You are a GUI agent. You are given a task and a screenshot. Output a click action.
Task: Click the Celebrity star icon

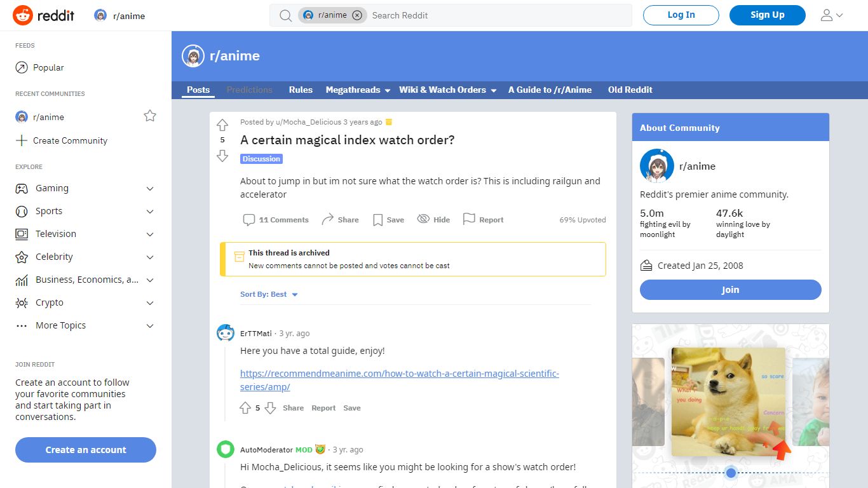[x=22, y=257]
